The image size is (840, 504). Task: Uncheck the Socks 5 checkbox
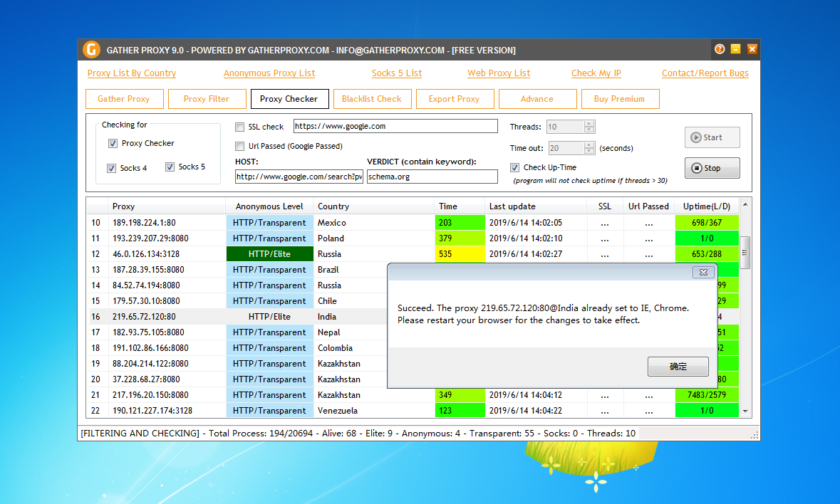point(170,167)
